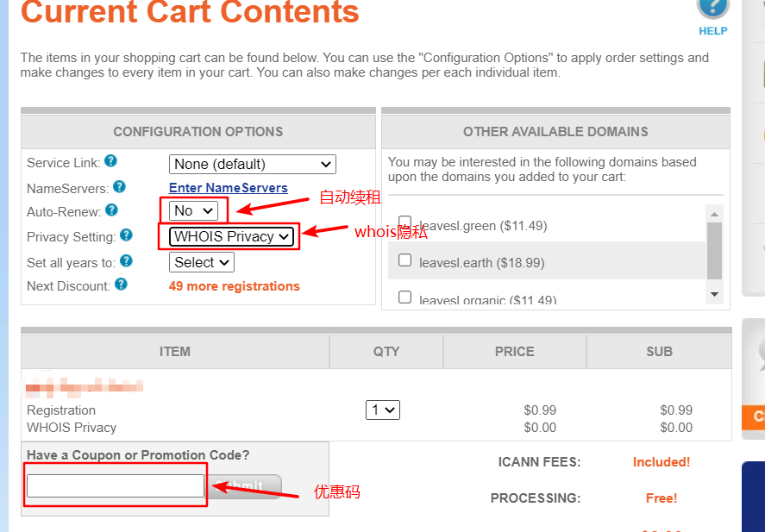The image size is (765, 532).
Task: Check the leavesl.earth domain checkbox
Action: (x=405, y=260)
